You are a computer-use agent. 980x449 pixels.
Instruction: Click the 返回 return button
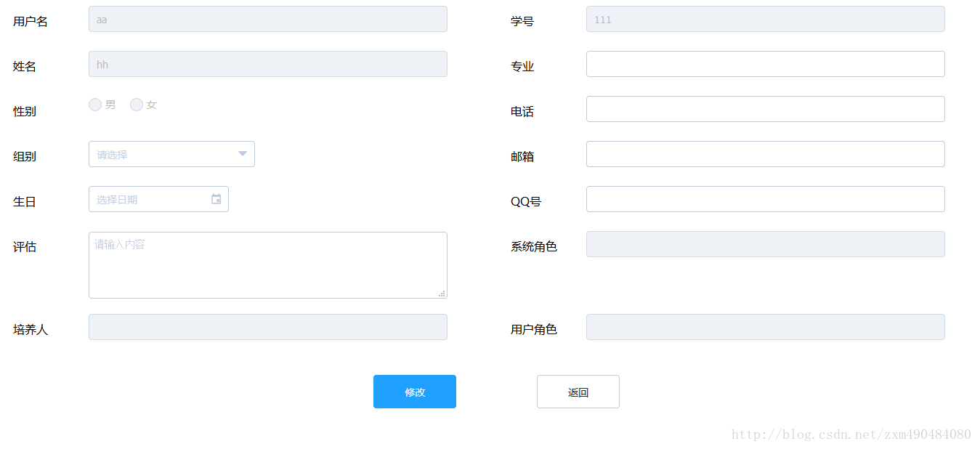point(578,392)
